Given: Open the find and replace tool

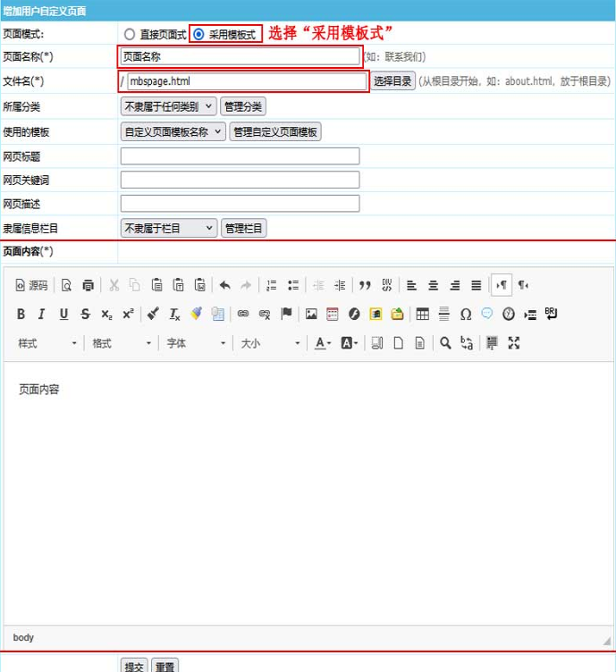Looking at the screenshot, I should tap(467, 343).
